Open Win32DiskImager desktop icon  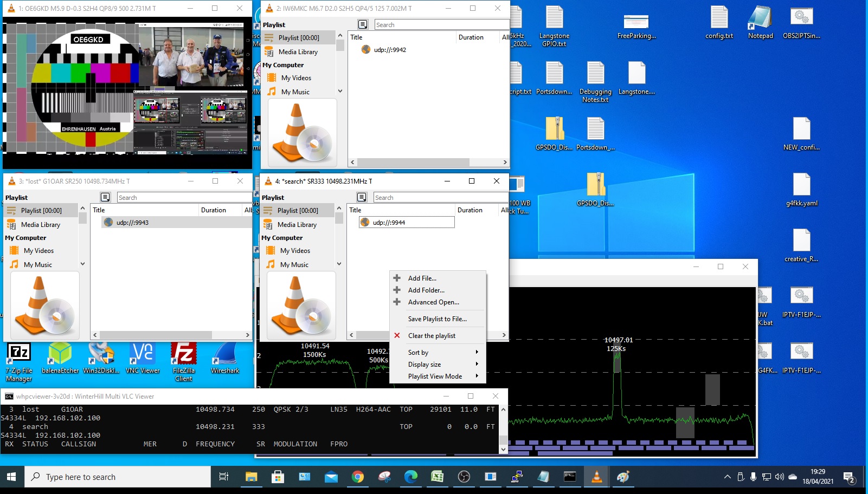(101, 359)
